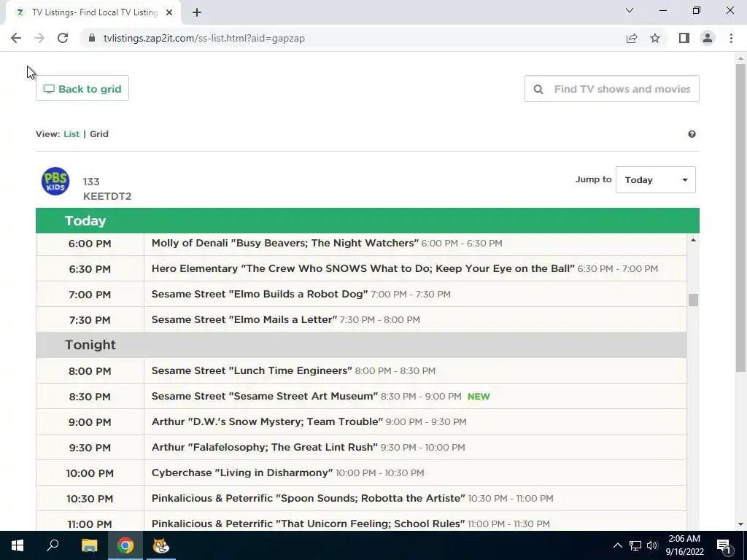Open Molly of Denali Busy Beavers listing
This screenshot has height=560, width=747.
(285, 243)
